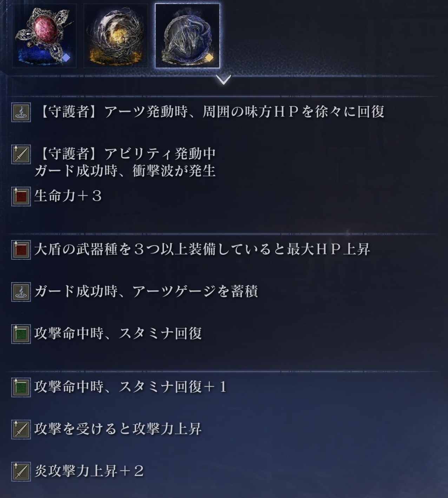Select the 生命力+3 effect text

[68, 196]
